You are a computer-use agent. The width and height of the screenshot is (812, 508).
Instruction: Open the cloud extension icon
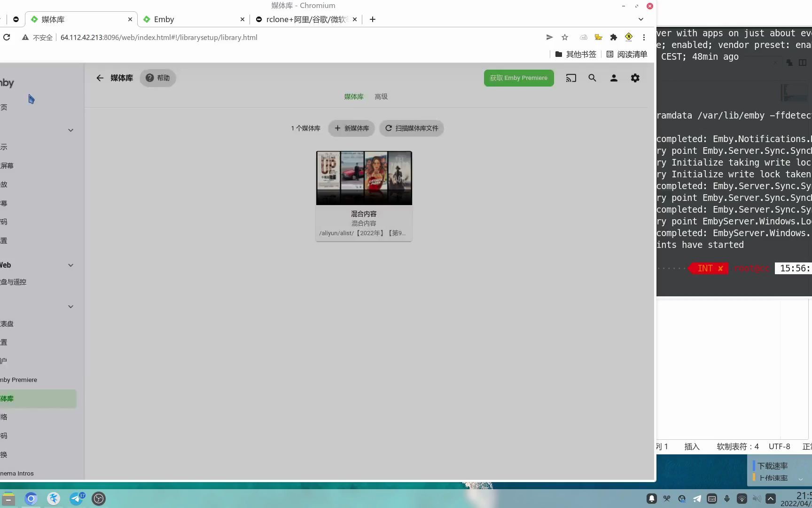(x=583, y=37)
